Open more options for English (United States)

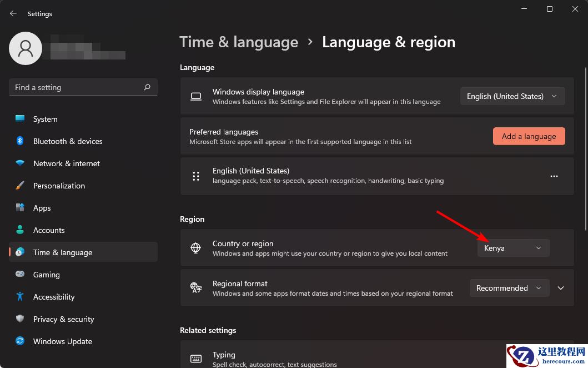click(x=554, y=176)
